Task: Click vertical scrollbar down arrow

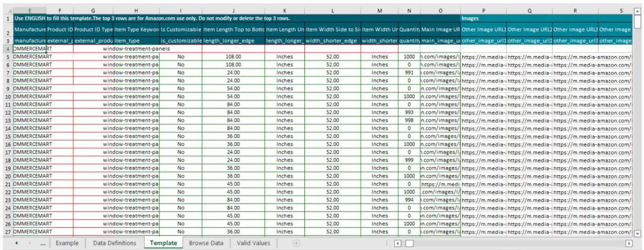Action: [x=637, y=233]
